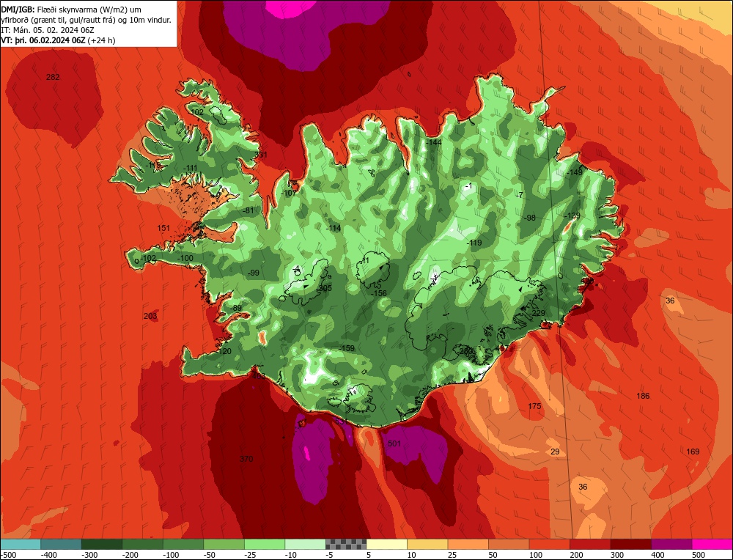Click the pale green swatch between -10 and -5
Screen dimensions: 733x560
tap(305, 544)
